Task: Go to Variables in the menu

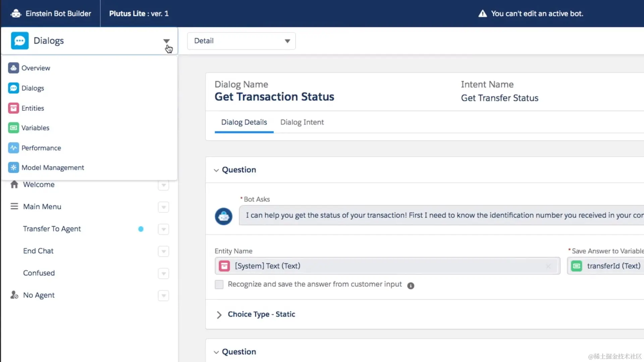Action: tap(35, 128)
